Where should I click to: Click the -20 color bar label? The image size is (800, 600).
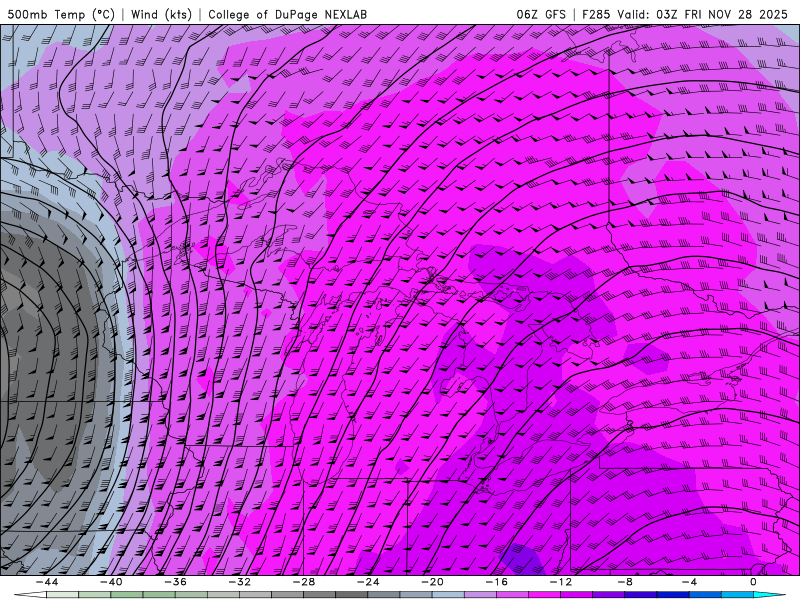pyautogui.click(x=432, y=582)
